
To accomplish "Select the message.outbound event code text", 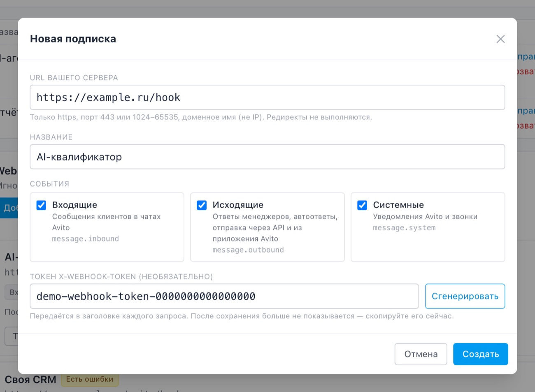I will (248, 250).
